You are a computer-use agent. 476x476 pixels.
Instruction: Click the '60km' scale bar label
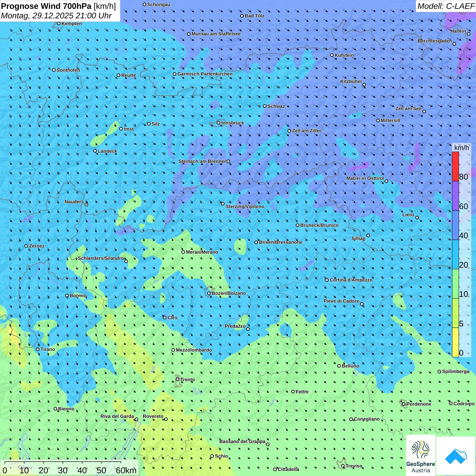click(126, 471)
